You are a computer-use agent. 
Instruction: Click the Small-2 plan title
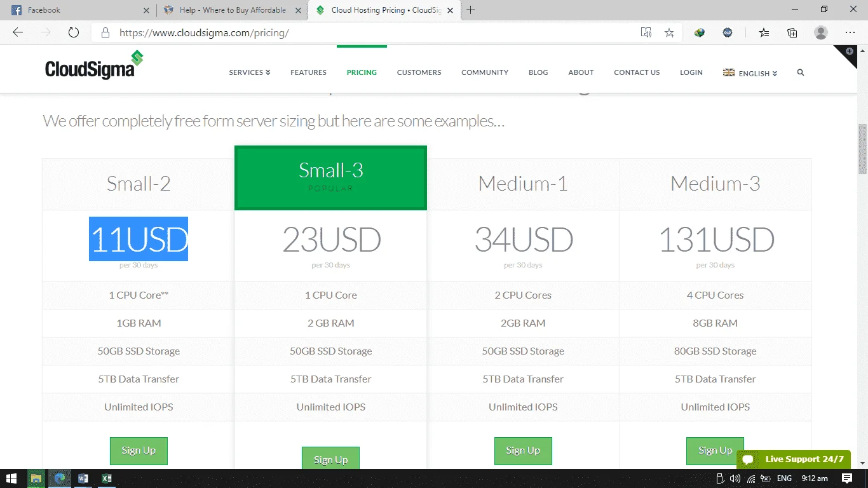[139, 184]
